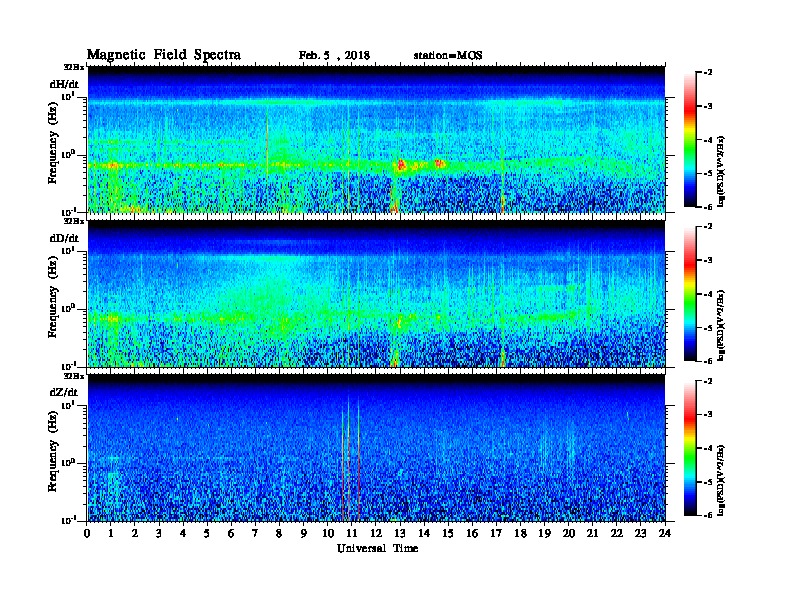Click hour tick label "24" on time axis

665,533
